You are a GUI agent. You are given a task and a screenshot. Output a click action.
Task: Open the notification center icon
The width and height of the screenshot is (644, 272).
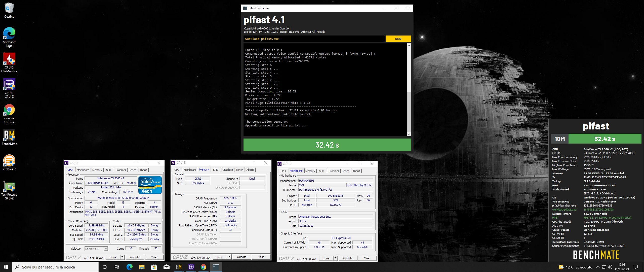tap(636, 267)
